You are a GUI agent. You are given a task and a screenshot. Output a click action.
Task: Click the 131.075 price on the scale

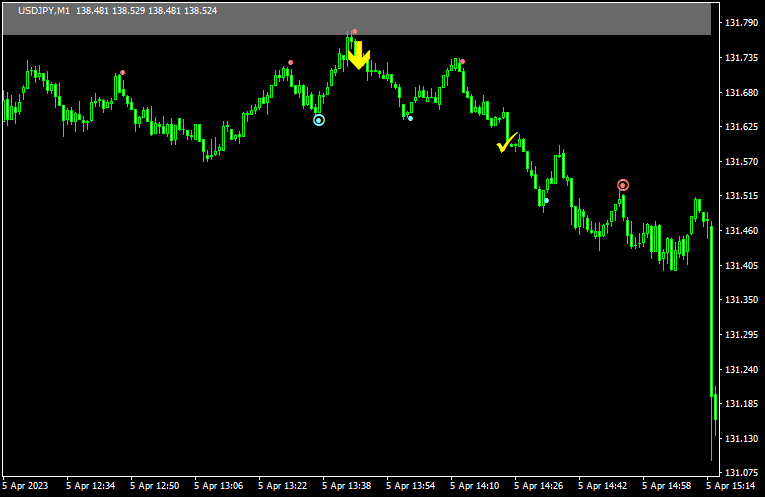point(741,472)
